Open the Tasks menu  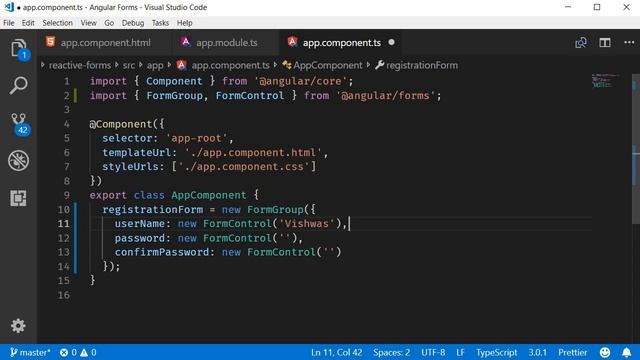[x=160, y=23]
